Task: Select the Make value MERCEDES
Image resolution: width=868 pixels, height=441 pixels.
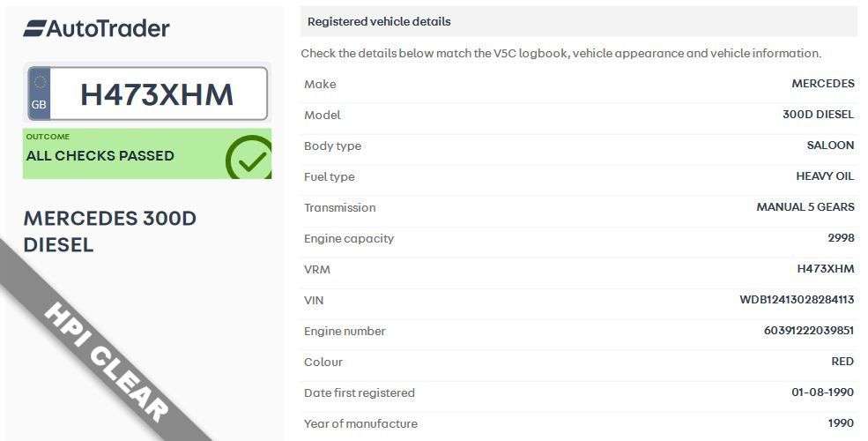Action: click(x=823, y=84)
